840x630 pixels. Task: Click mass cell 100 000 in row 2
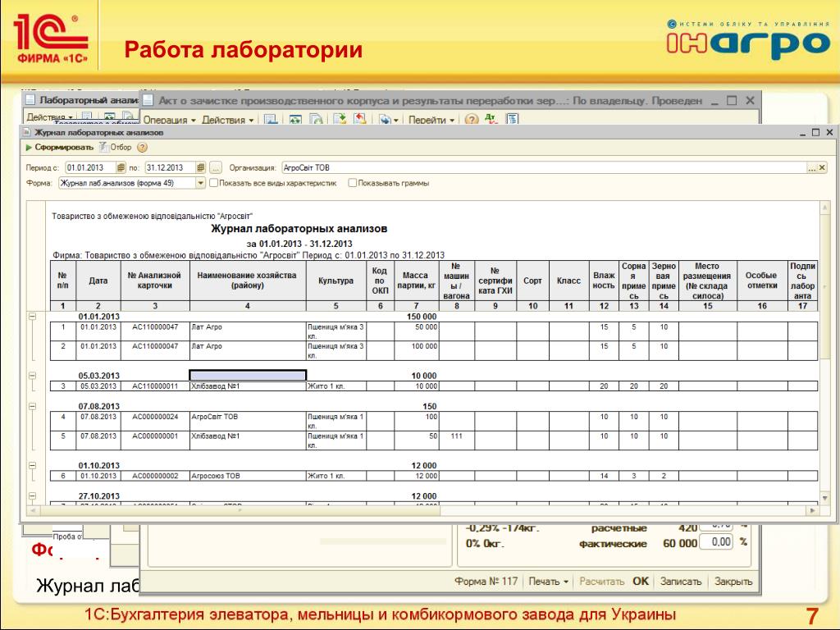pos(416,350)
